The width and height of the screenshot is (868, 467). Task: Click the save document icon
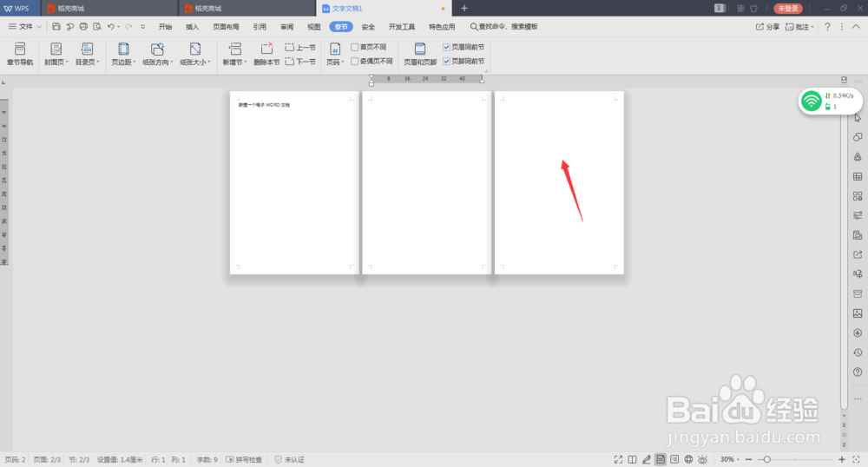(56, 27)
